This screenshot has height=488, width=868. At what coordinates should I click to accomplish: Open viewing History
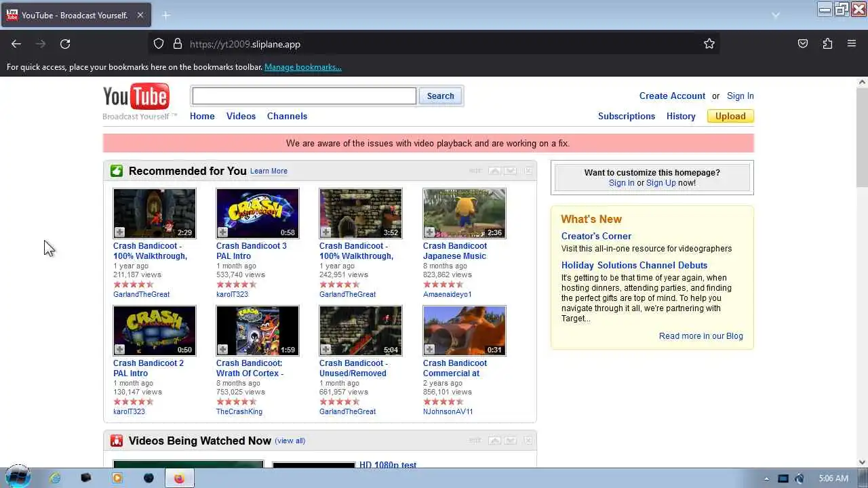pos(681,116)
